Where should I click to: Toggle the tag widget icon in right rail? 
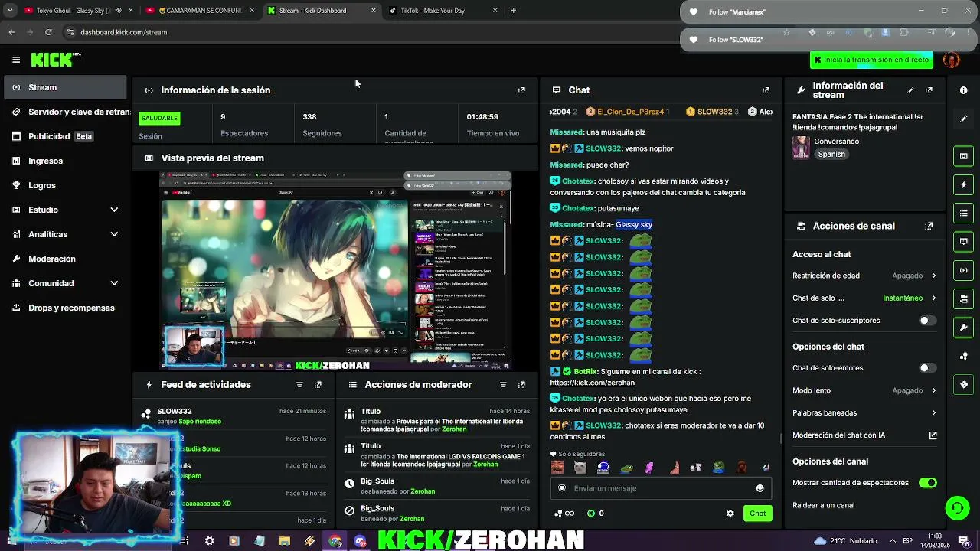pos(963,384)
